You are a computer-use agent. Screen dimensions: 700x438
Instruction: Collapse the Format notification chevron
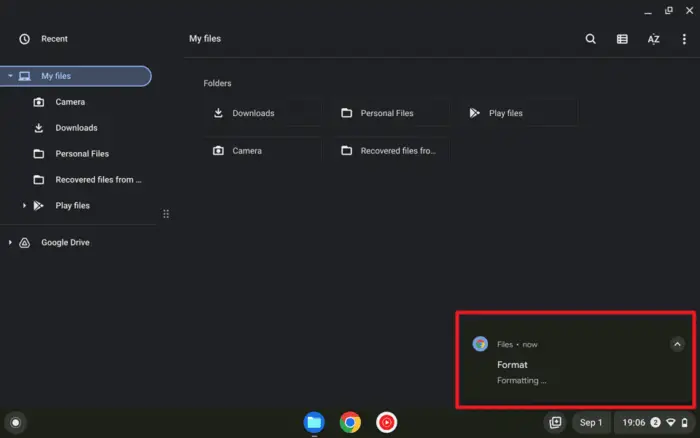click(x=677, y=344)
